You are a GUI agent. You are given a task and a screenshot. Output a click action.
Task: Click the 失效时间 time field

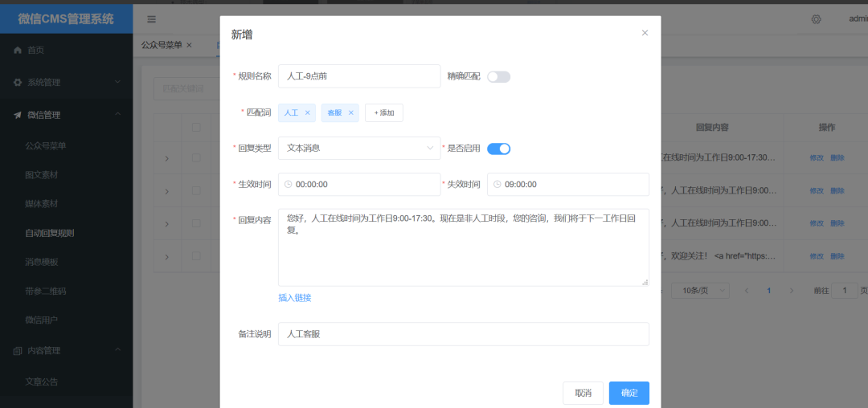point(568,185)
